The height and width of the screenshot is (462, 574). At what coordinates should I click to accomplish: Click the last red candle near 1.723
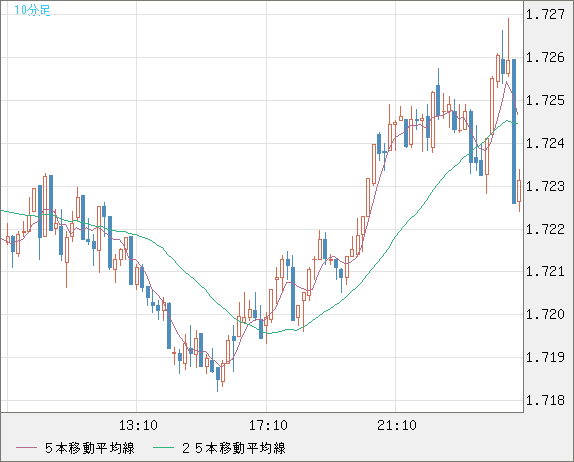[x=519, y=191]
